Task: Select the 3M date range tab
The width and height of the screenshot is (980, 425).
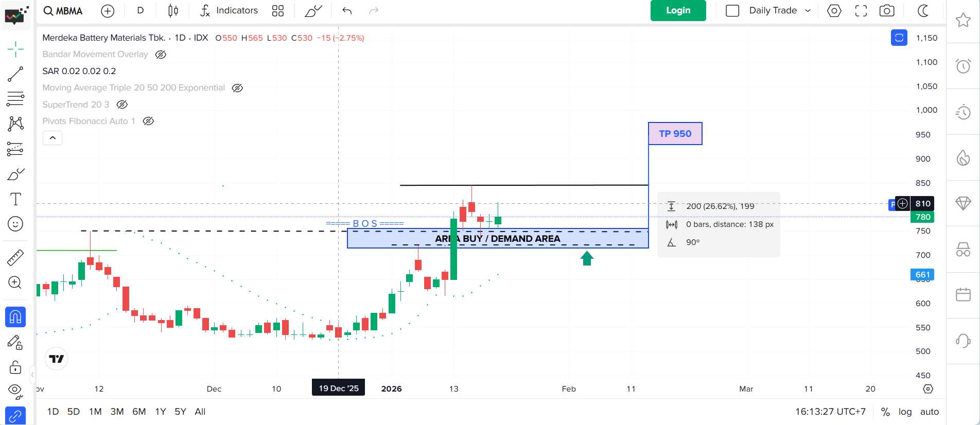Action: pos(117,412)
